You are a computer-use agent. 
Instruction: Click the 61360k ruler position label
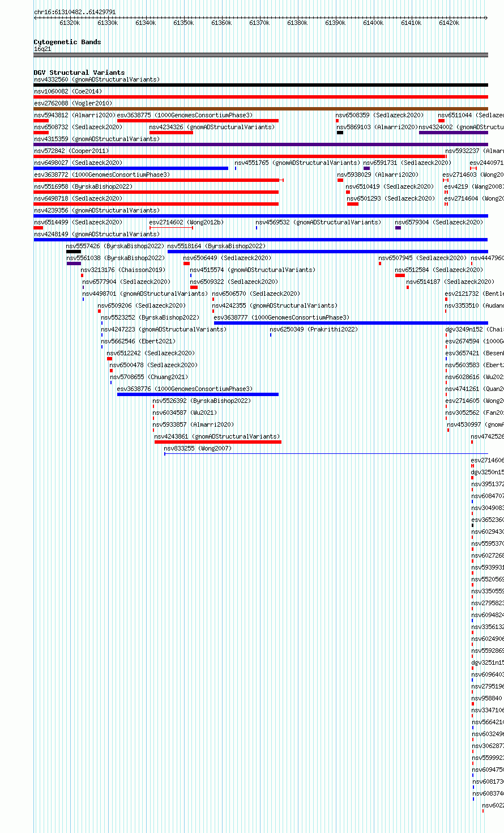(x=221, y=23)
